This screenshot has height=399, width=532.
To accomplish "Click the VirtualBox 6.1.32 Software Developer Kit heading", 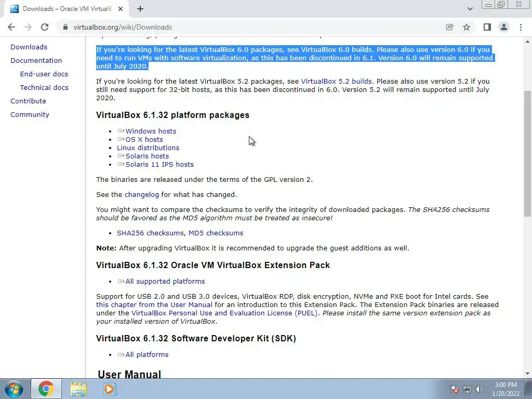I will pyautogui.click(x=196, y=339).
